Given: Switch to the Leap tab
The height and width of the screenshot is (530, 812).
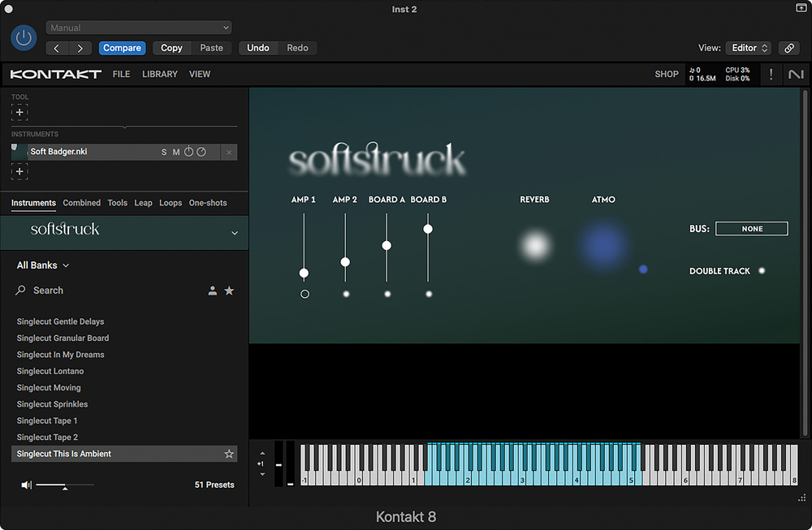Looking at the screenshot, I should pyautogui.click(x=144, y=203).
